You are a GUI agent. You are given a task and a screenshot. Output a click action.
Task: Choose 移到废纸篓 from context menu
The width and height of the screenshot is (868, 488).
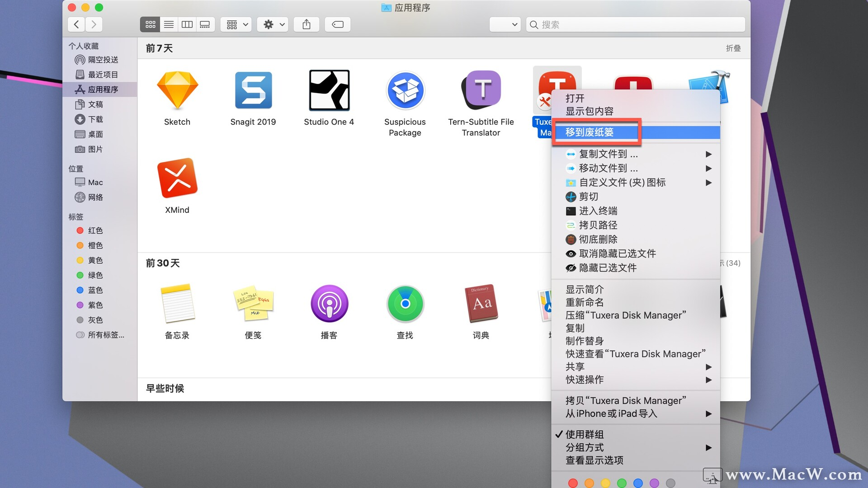click(x=590, y=132)
